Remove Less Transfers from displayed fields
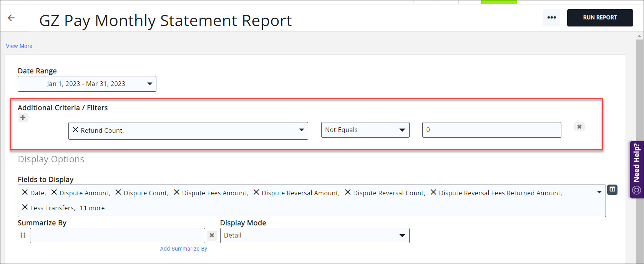This screenshot has width=644, height=264. (x=25, y=208)
